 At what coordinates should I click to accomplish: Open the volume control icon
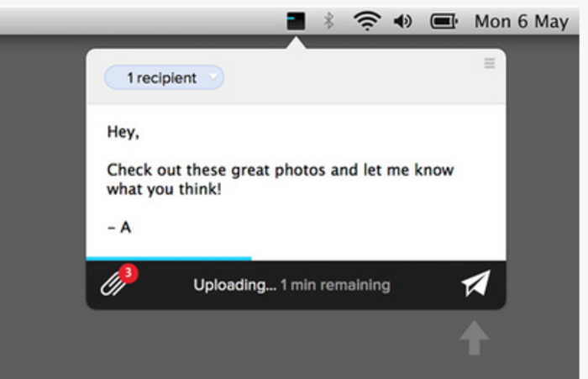(x=403, y=21)
